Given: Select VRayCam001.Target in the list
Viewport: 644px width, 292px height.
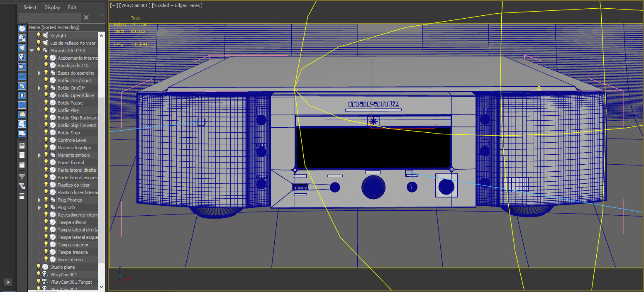Looking at the screenshot, I should [71, 282].
